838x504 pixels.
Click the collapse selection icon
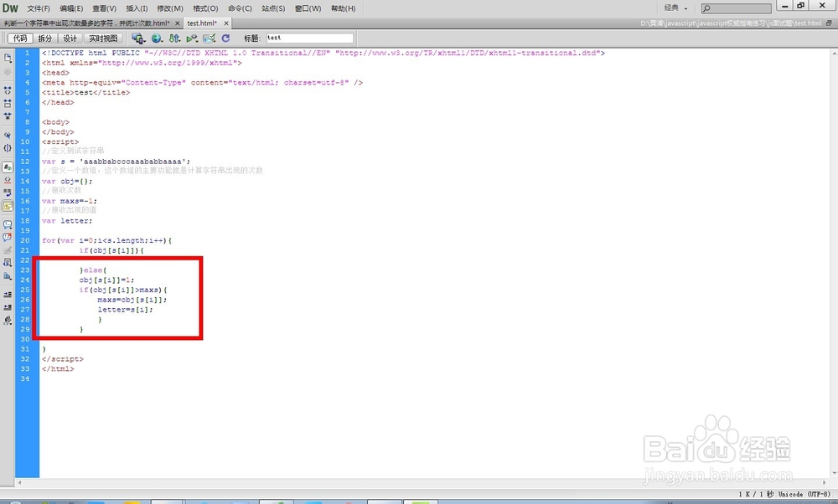coord(8,103)
